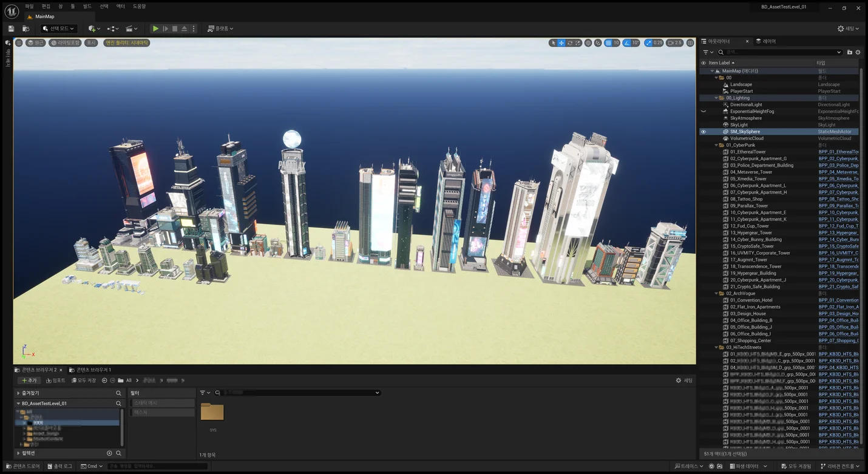Image resolution: width=868 pixels, height=474 pixels.
Task: Select 09_Parallax_Tower in the Outliner
Action: coord(749,206)
